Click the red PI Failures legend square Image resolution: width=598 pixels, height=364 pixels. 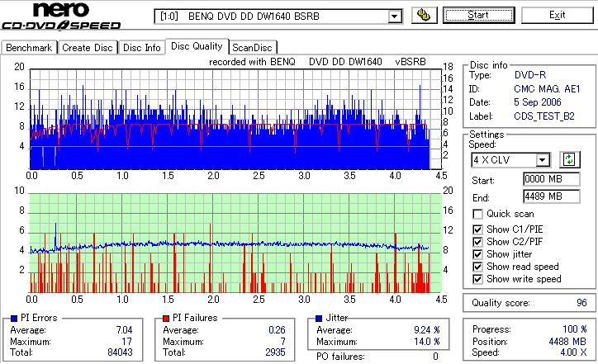pyautogui.click(x=166, y=319)
